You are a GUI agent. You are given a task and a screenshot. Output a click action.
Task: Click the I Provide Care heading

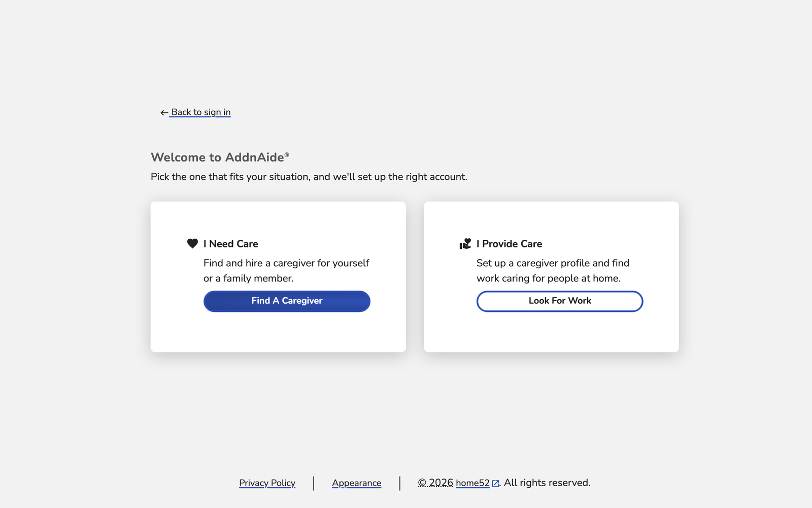pos(510,244)
